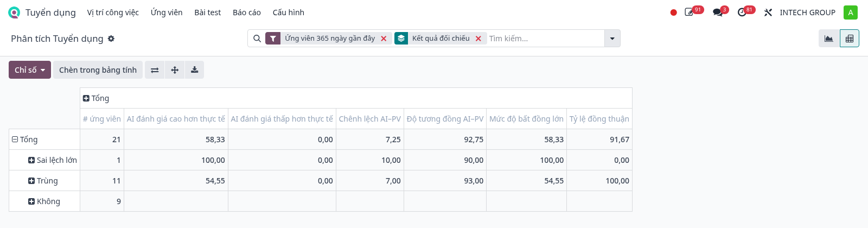Image resolution: width=868 pixels, height=228 pixels.
Task: Click Chèn trong bảng tính button
Action: point(98,70)
